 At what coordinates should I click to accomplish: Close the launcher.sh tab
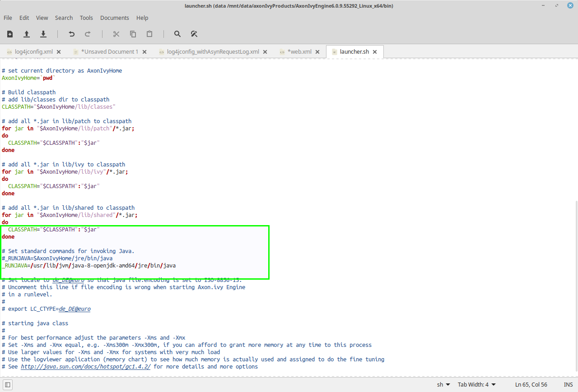pos(375,52)
